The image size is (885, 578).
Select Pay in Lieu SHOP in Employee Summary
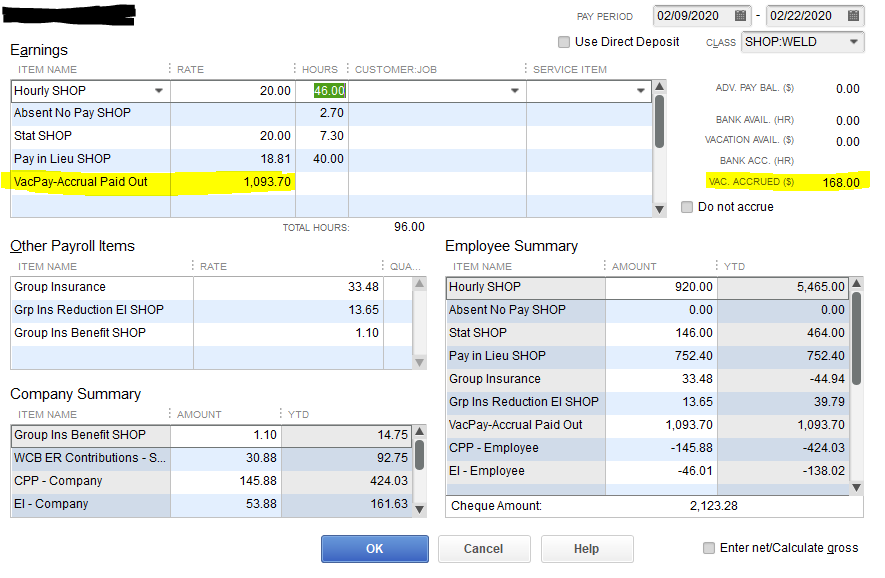520,356
